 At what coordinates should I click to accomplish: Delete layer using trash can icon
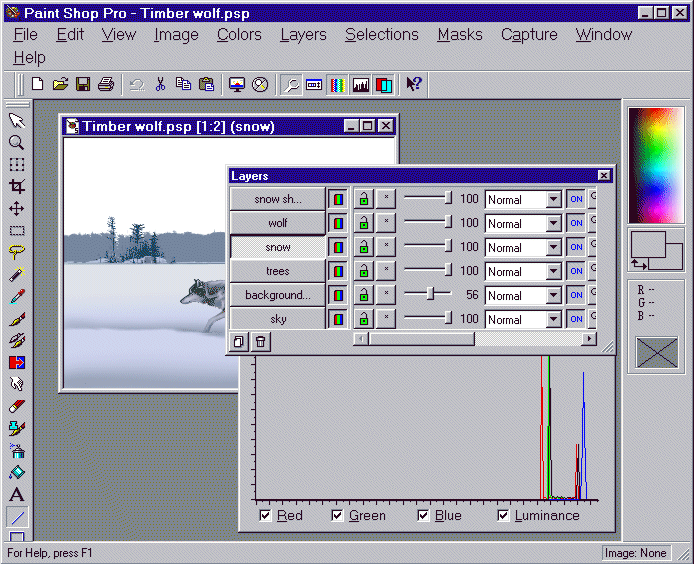[261, 342]
